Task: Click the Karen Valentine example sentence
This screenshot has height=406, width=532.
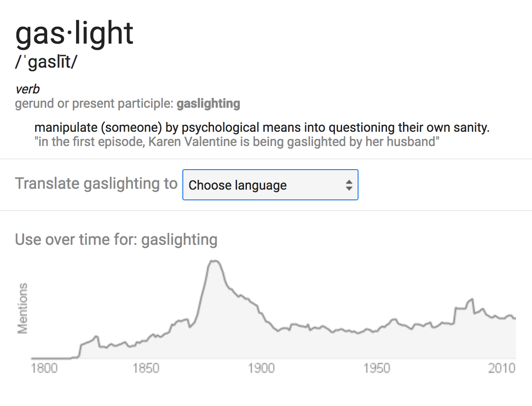Action: click(237, 142)
